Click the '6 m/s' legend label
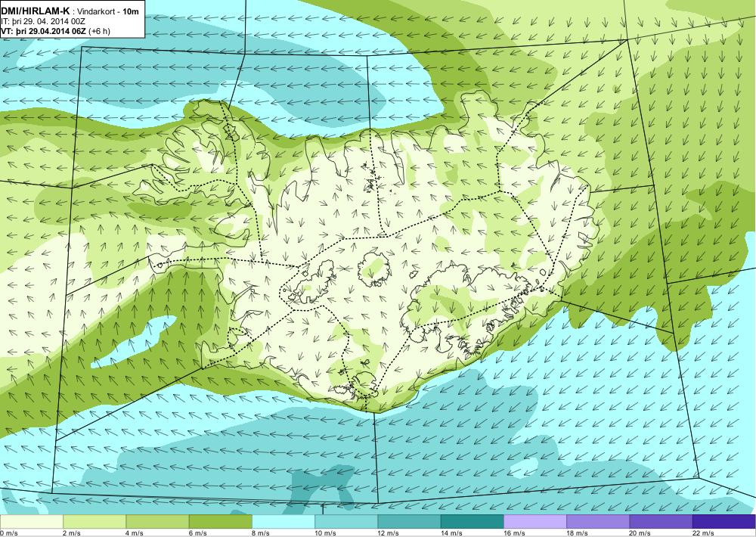 [197, 533]
